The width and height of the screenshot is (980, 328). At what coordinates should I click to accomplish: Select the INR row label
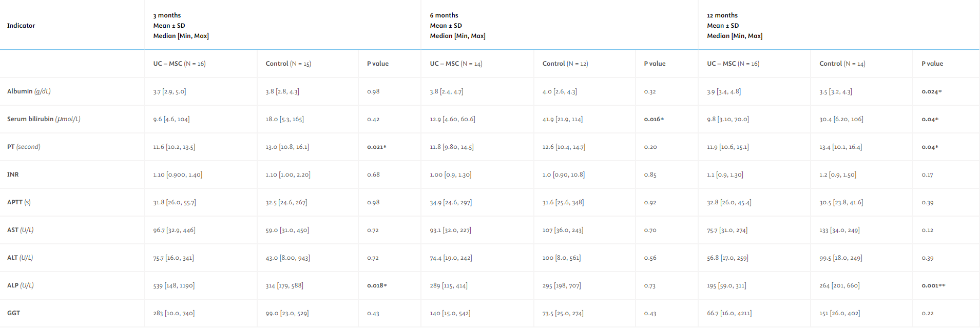coord(13,175)
